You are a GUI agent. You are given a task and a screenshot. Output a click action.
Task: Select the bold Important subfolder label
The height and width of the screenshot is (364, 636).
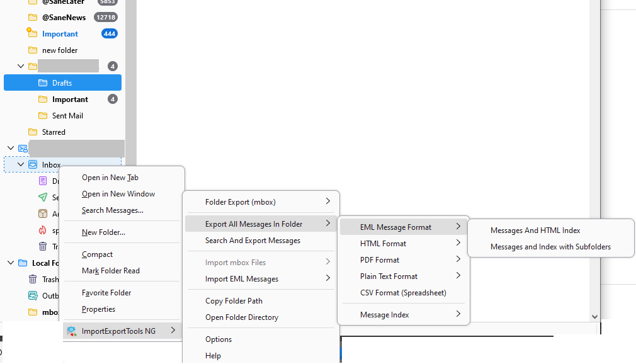tap(70, 100)
